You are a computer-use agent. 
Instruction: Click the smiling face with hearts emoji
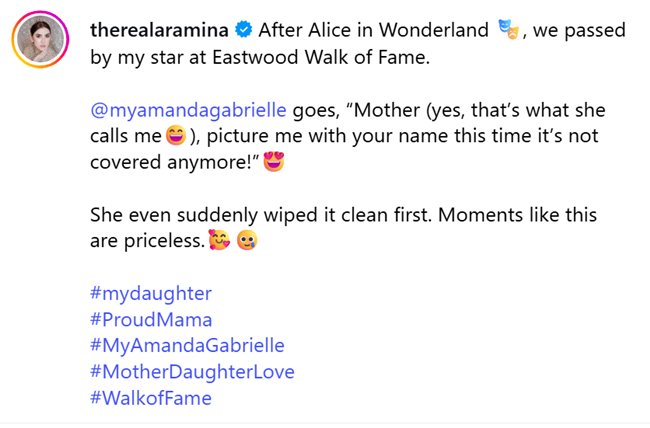coord(219,240)
